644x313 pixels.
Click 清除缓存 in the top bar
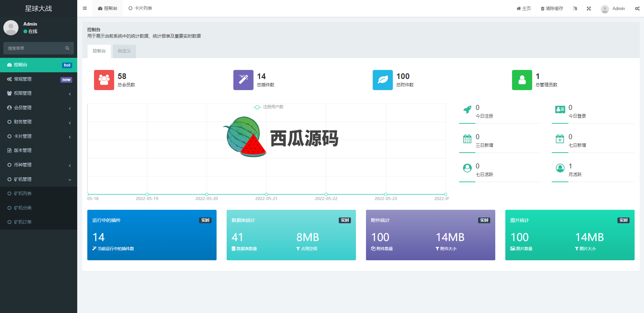tap(552, 9)
